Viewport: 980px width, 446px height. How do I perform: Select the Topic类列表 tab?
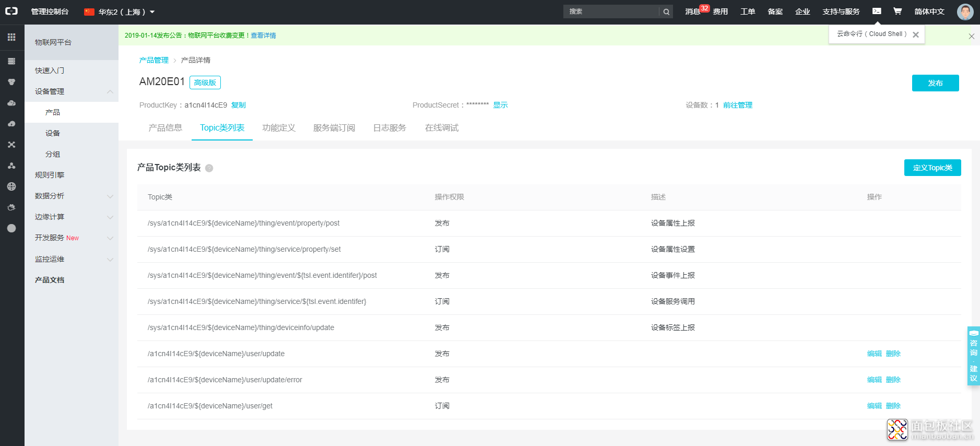(x=222, y=127)
